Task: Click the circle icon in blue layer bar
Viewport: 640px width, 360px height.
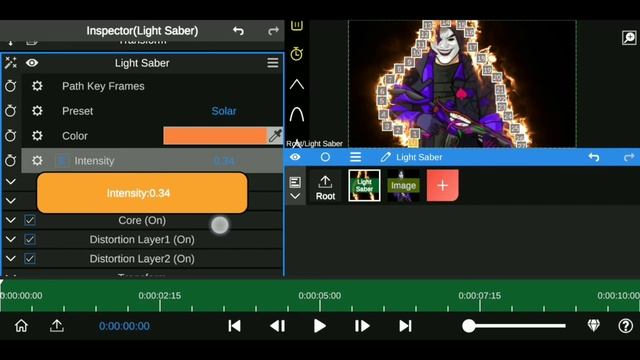Action: click(x=325, y=157)
